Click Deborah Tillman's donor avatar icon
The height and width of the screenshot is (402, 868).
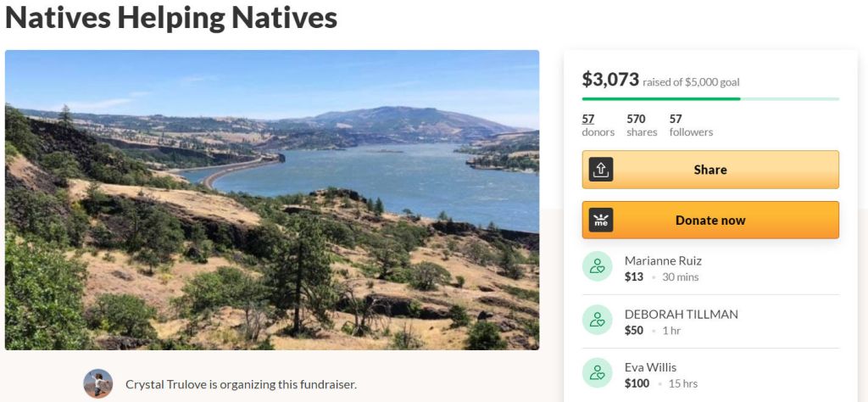pos(597,321)
